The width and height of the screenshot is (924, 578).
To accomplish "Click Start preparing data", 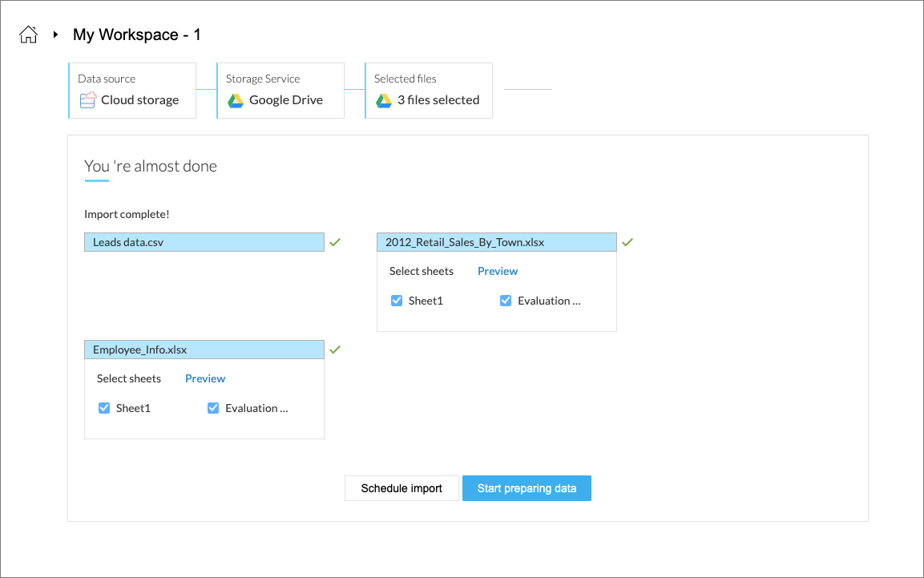I will (x=527, y=487).
